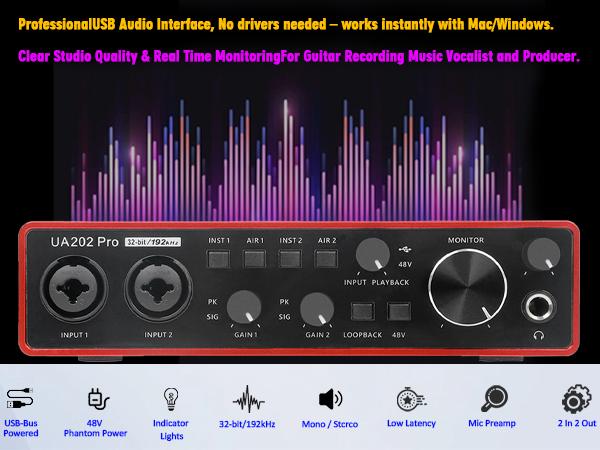Click the USB-Bus Powered caption
The width and height of the screenshot is (600, 450).
[21, 428]
